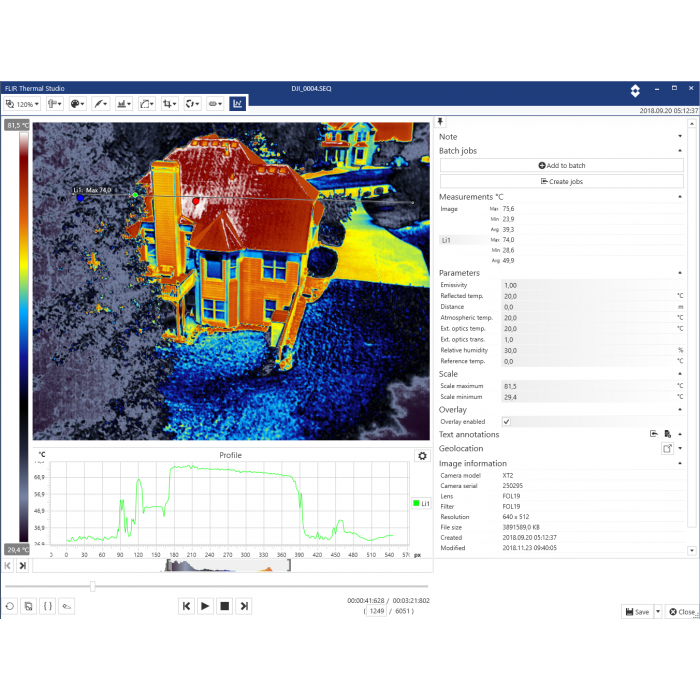Screen dimensions: 700x700
Task: Collapse the Batch jobs section
Action: (680, 150)
